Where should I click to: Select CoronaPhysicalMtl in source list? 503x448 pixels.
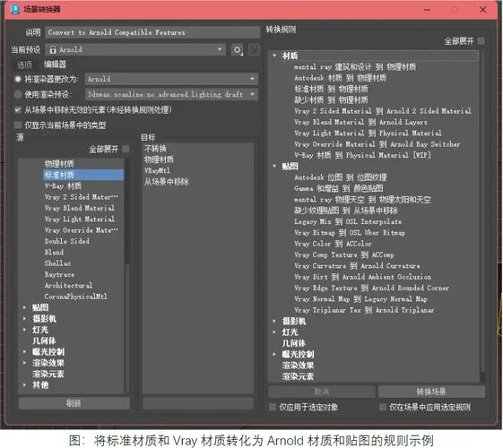pyautogui.click(x=75, y=297)
